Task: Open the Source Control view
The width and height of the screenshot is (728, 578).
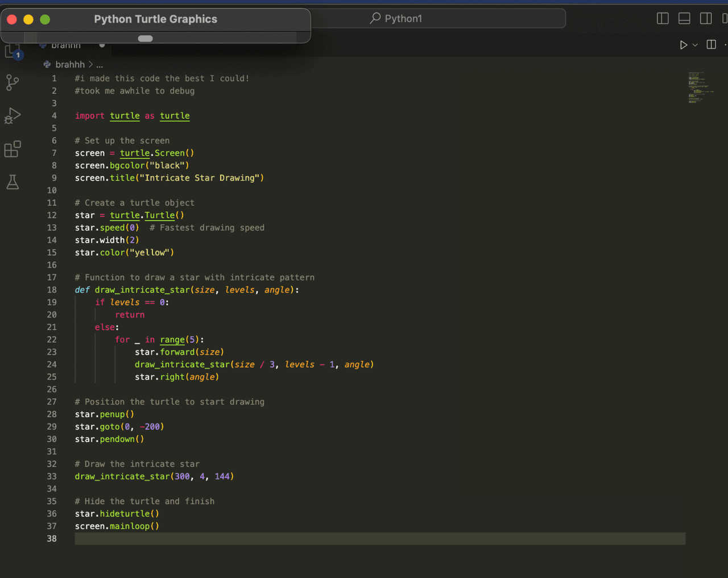Action: tap(12, 82)
